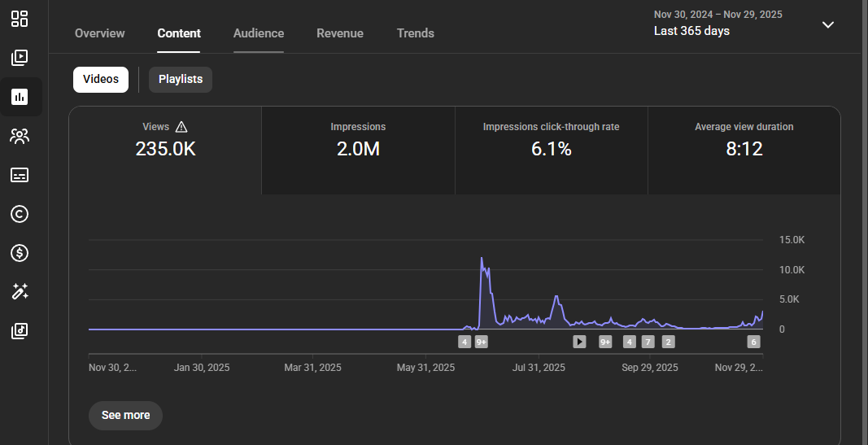Open the Community people icon

pos(20,136)
